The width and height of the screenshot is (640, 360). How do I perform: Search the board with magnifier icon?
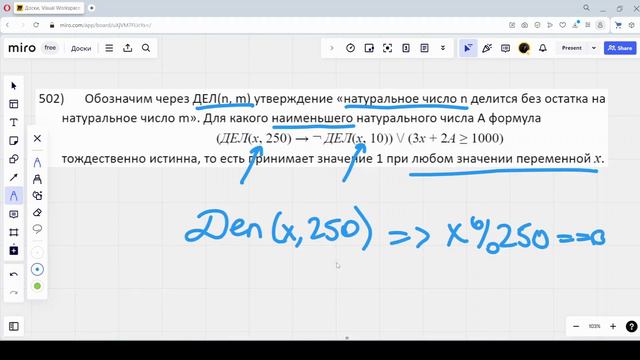point(146,48)
